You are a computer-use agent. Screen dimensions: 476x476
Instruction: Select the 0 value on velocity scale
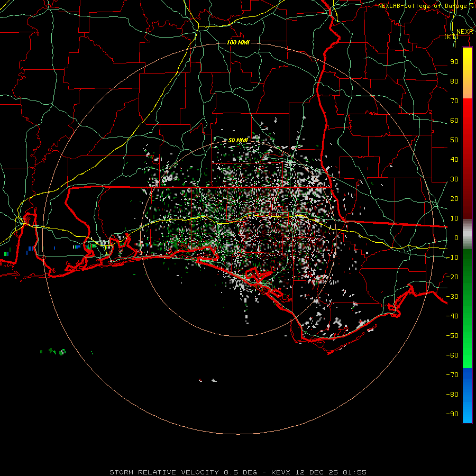click(x=456, y=238)
